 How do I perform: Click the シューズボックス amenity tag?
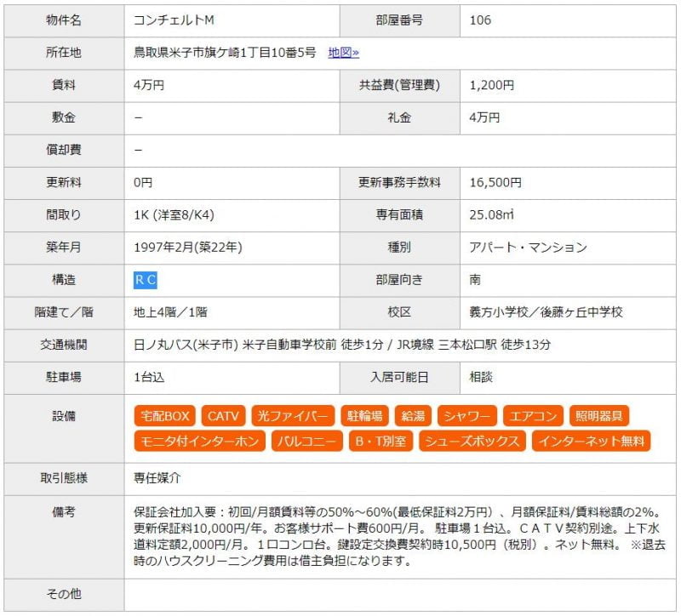472,441
